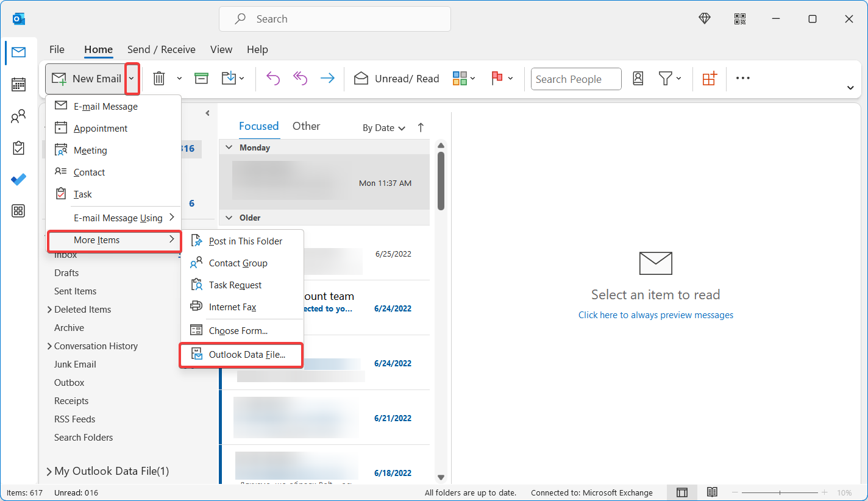868x501 pixels.
Task: Select Contact Group in the submenu
Action: [243, 263]
